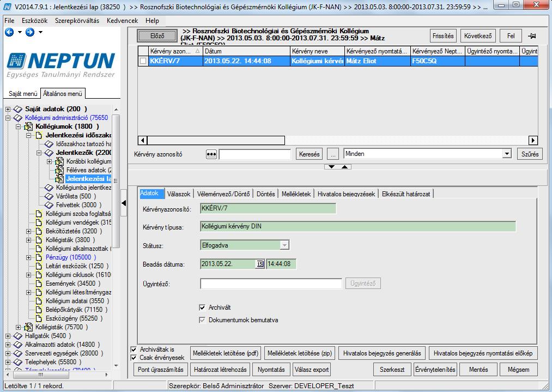
Task: Click the Szűrés button
Action: pos(530,154)
